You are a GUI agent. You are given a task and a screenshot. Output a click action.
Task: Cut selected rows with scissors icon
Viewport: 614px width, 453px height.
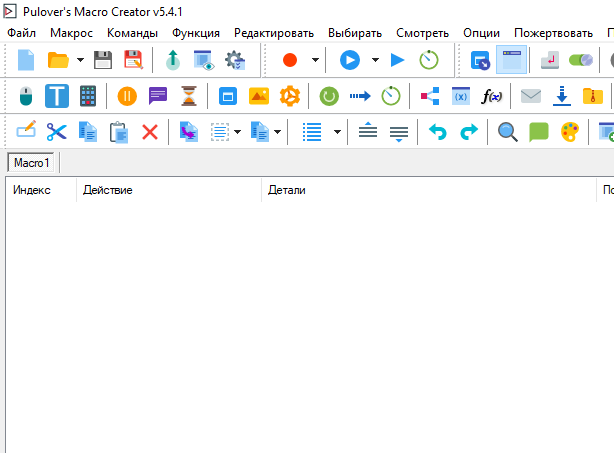(x=57, y=132)
